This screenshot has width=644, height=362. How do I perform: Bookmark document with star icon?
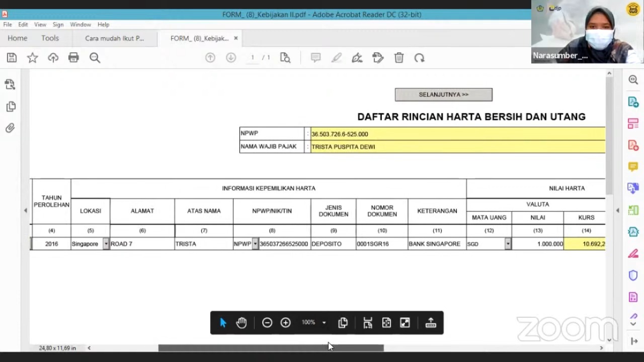pyautogui.click(x=32, y=58)
